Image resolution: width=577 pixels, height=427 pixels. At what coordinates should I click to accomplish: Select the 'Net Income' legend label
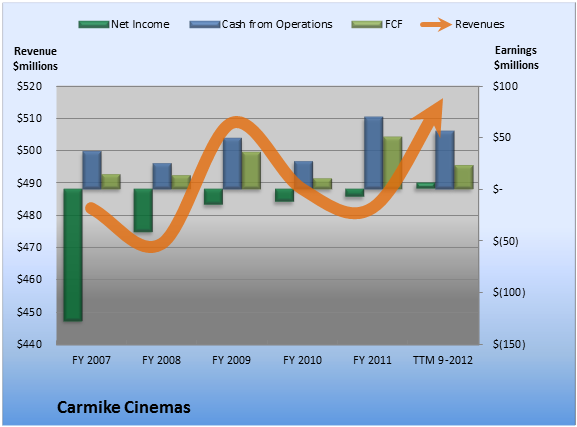[x=140, y=24]
